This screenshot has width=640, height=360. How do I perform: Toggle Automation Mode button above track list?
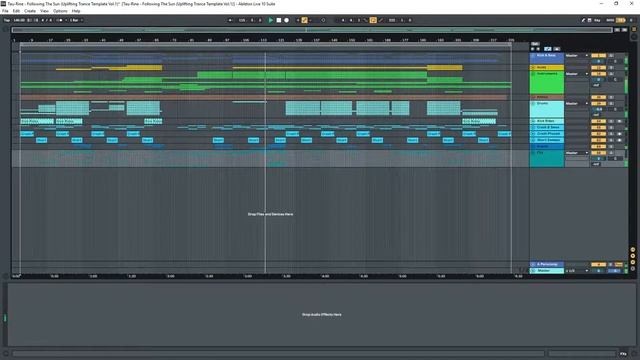(x=548, y=49)
